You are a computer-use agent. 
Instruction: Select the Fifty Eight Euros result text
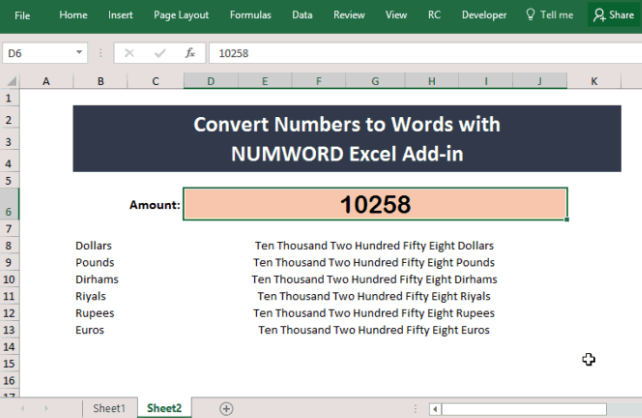coord(374,330)
